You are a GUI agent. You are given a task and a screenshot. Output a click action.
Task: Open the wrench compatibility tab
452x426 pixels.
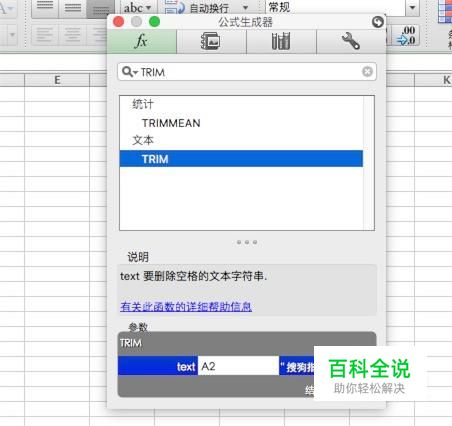tap(351, 42)
